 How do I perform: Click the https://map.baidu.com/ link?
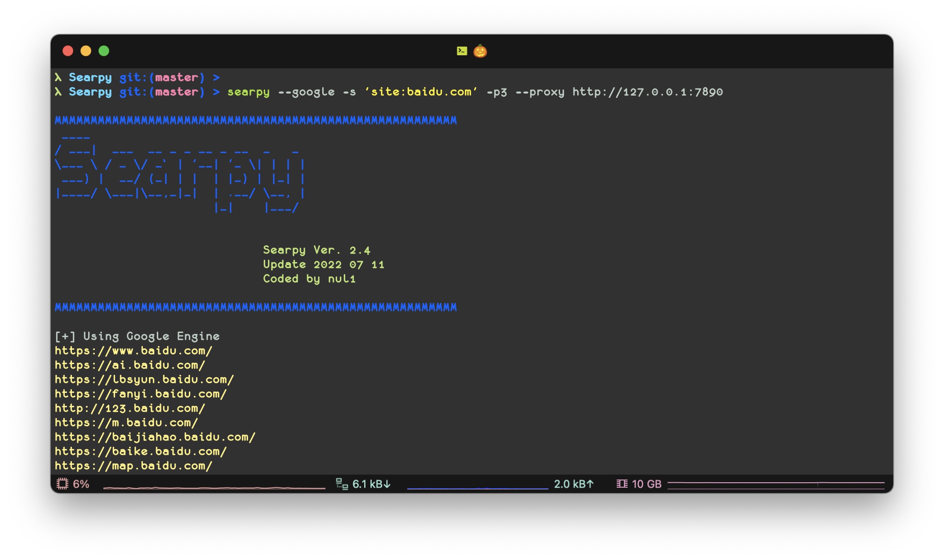tap(134, 466)
